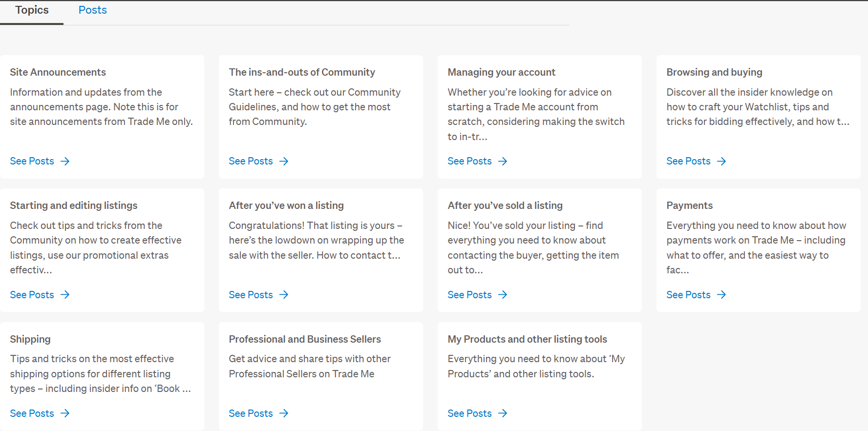The width and height of the screenshot is (868, 431).
Task: Open See Posts for My Products listing tools
Action: [469, 413]
